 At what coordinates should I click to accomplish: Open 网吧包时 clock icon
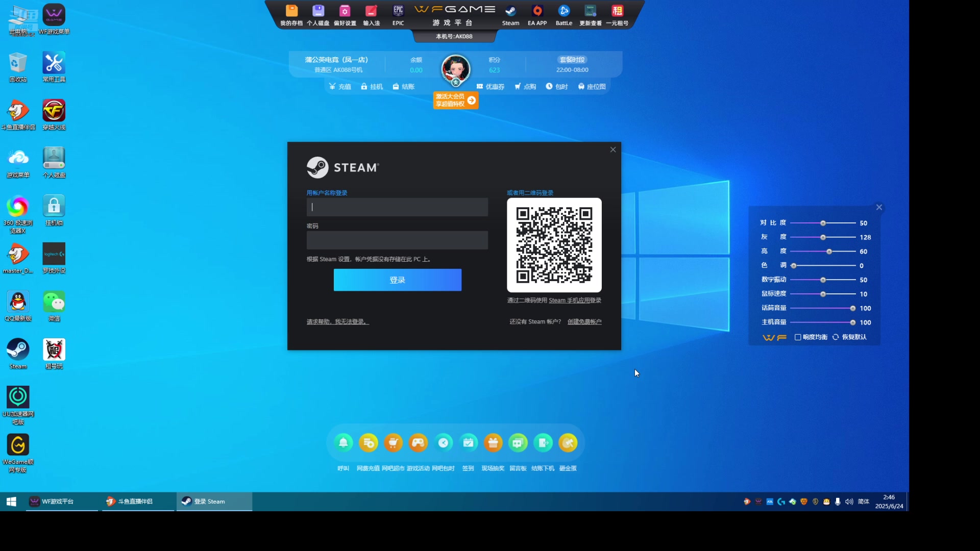point(444,443)
